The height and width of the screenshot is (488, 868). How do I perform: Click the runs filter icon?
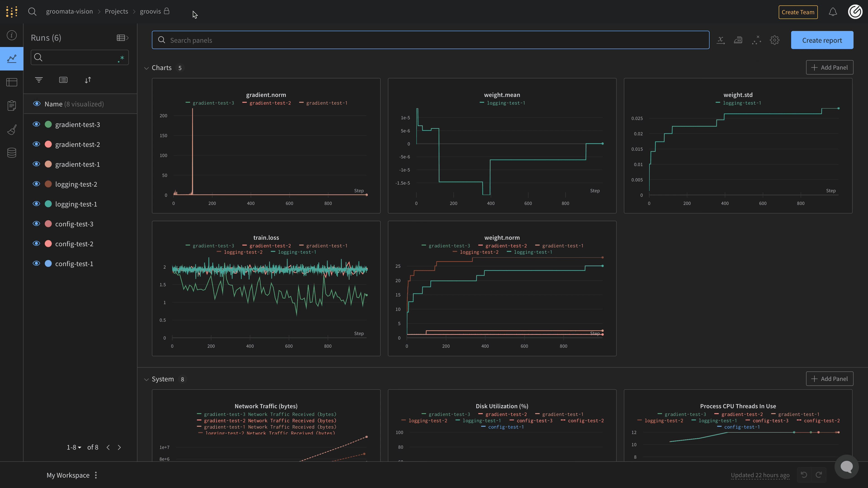[39, 80]
